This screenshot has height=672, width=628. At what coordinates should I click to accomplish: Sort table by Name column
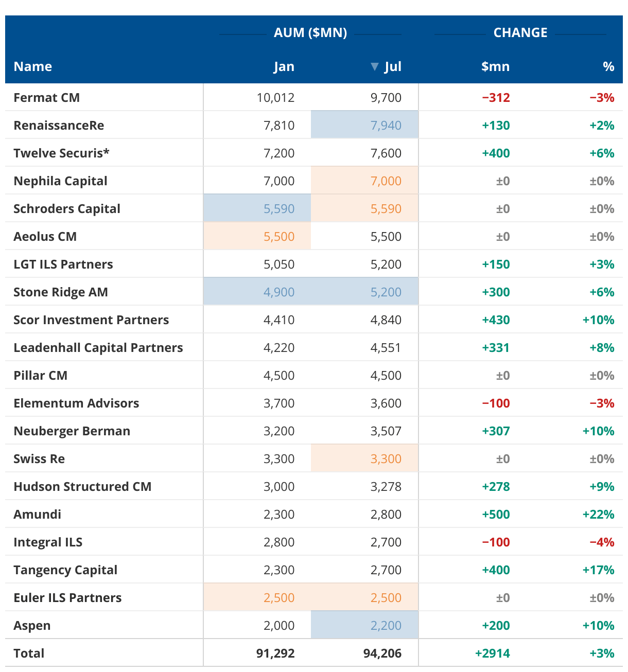pyautogui.click(x=33, y=67)
